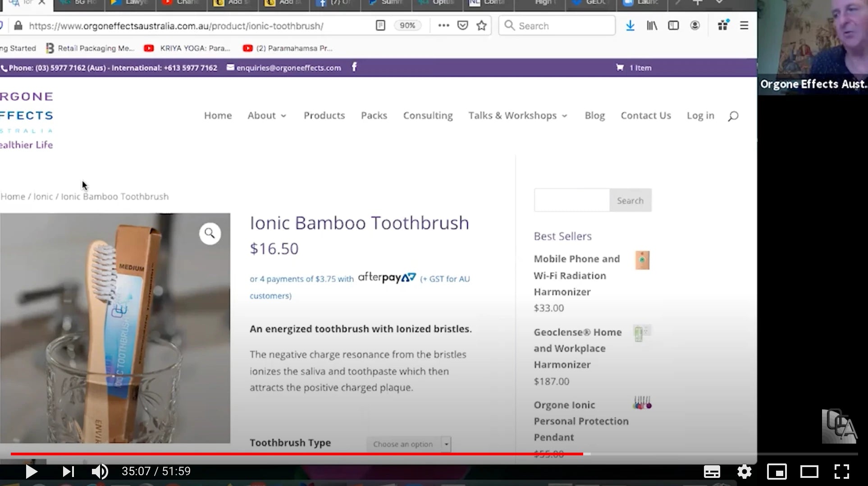Click the sidebar Search button

[630, 201]
